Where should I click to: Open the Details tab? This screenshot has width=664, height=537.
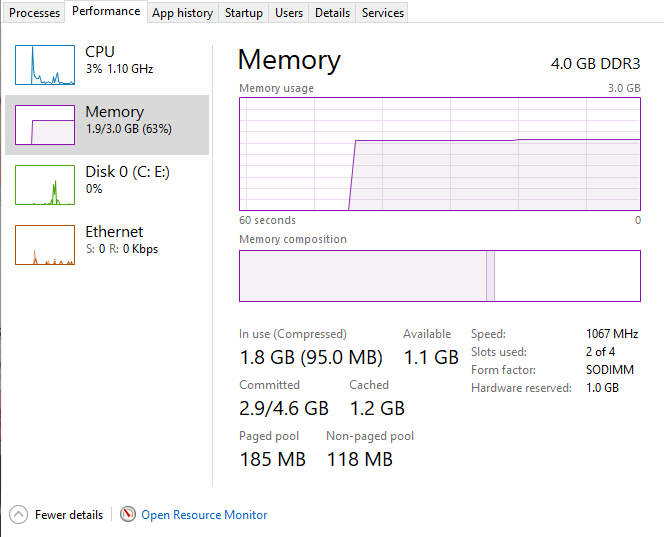click(x=332, y=13)
